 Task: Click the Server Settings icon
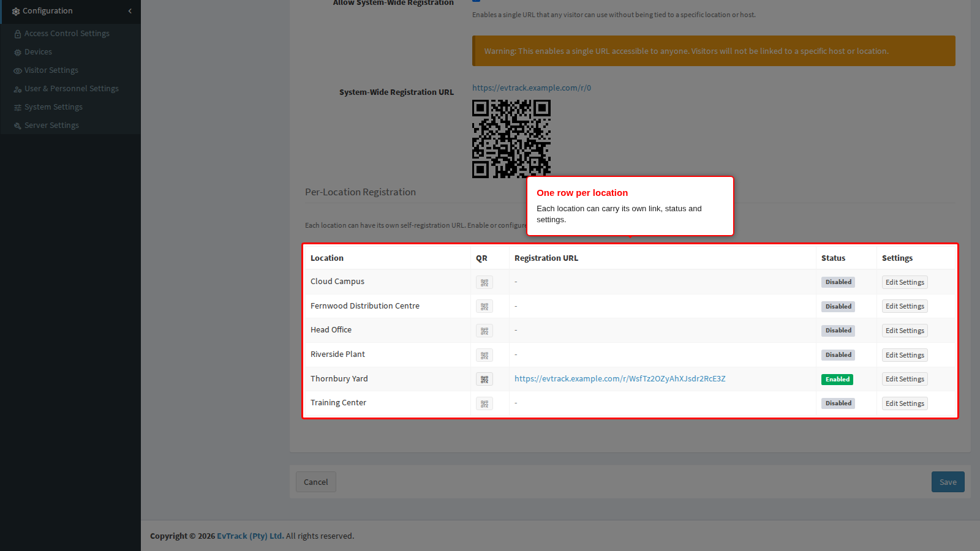pos(18,126)
